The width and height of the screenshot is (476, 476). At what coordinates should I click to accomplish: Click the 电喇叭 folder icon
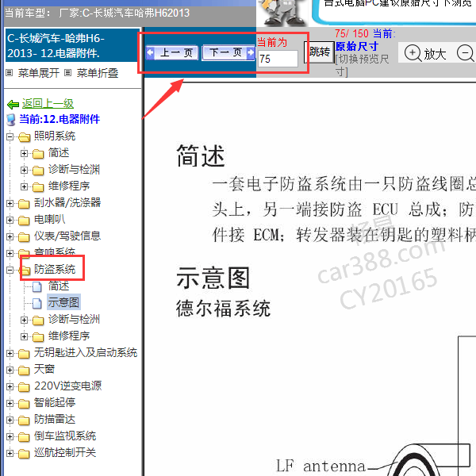click(x=24, y=221)
